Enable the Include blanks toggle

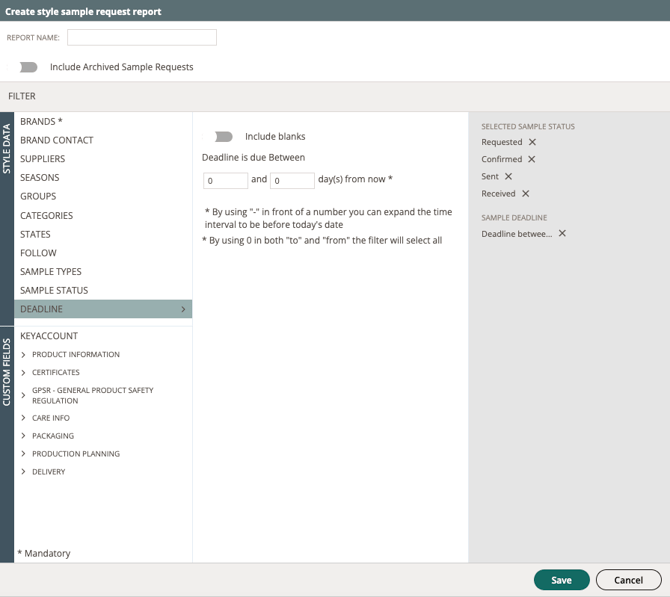(223, 136)
